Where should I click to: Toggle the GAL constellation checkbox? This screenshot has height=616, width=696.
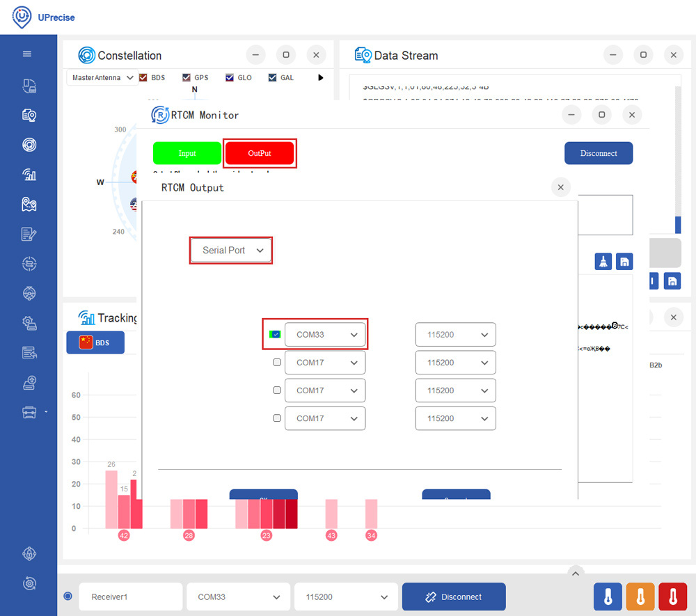click(x=272, y=78)
